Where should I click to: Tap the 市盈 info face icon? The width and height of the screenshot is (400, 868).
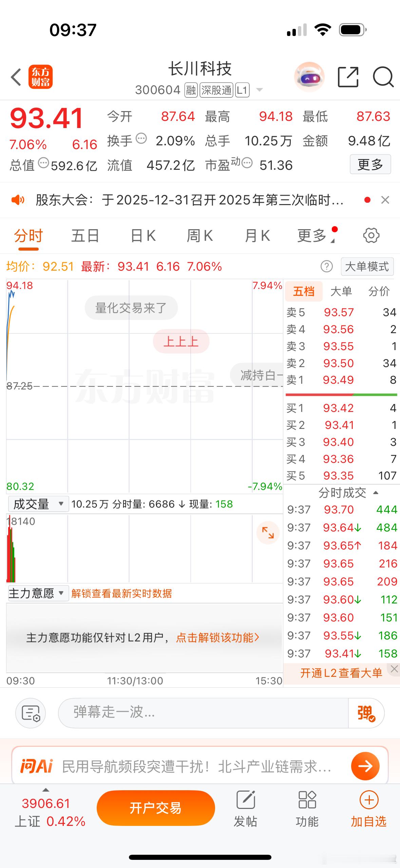point(247,163)
